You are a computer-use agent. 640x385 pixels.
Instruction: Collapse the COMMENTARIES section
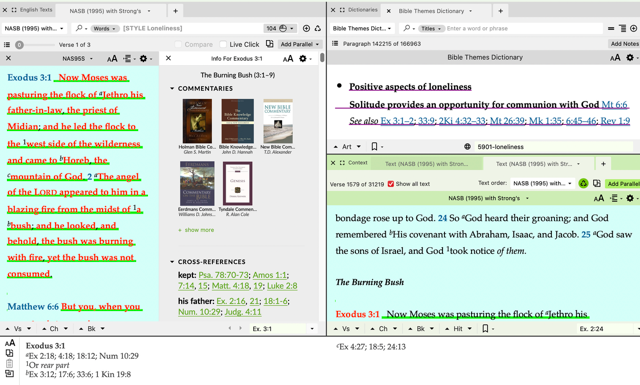point(172,88)
